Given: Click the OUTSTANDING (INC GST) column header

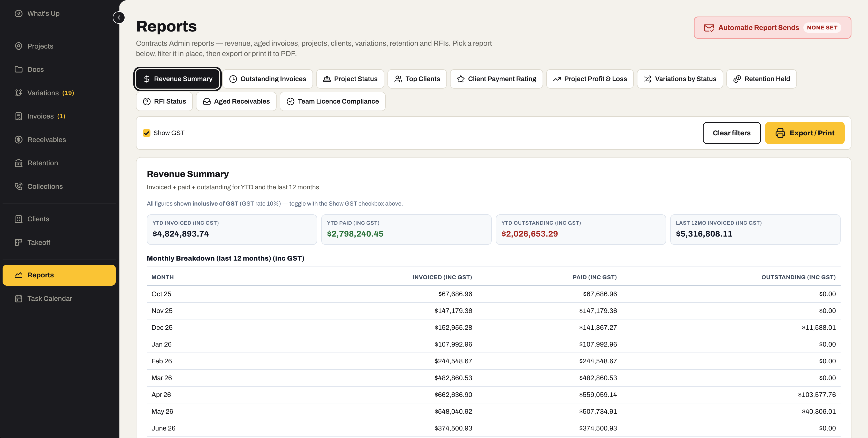Looking at the screenshot, I should pyautogui.click(x=798, y=277).
